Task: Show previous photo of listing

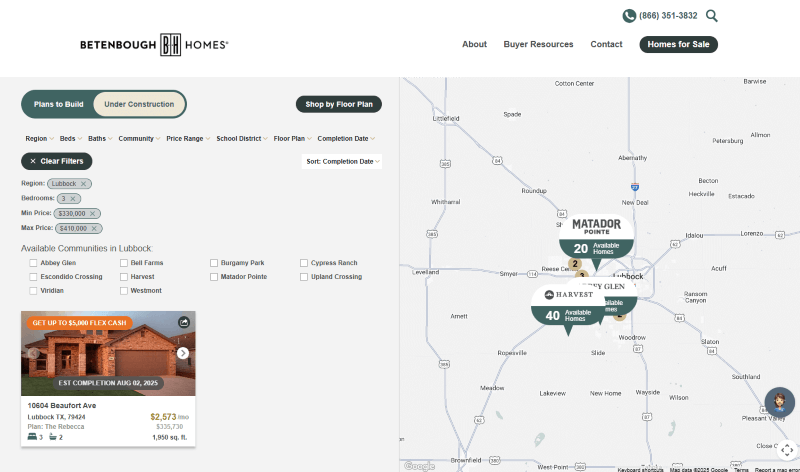Action: click(x=33, y=353)
